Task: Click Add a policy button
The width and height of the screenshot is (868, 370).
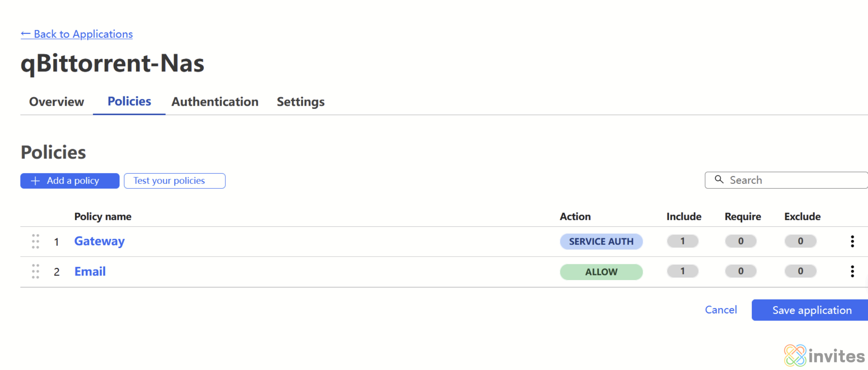Action: (70, 181)
